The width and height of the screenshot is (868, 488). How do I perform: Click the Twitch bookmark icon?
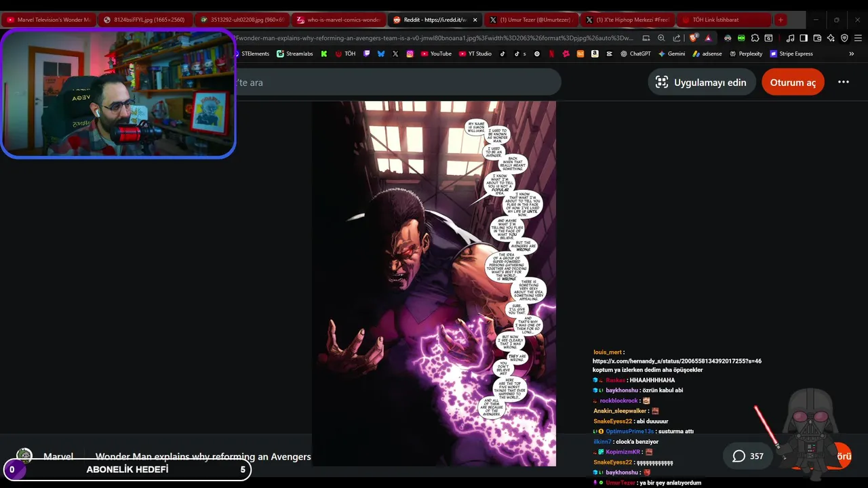pyautogui.click(x=367, y=54)
